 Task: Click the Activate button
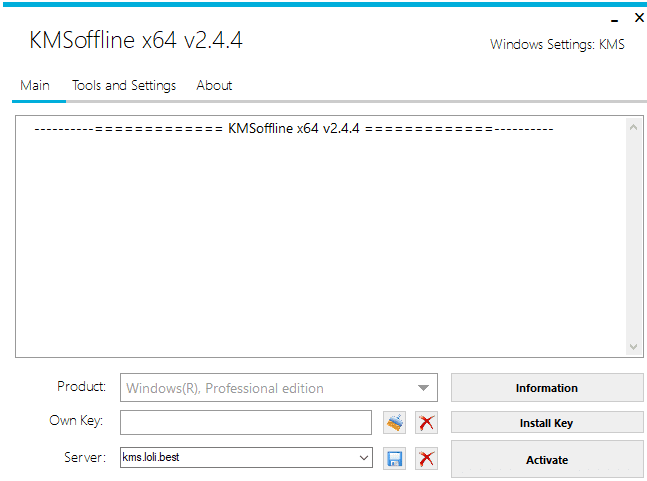pyautogui.click(x=547, y=460)
